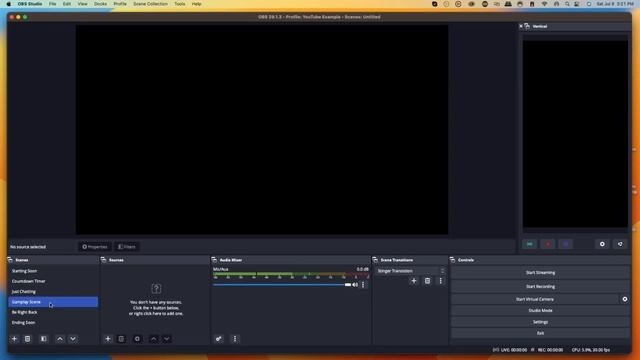
Task: Move the scene up in the list
Action: pyautogui.click(x=60, y=339)
